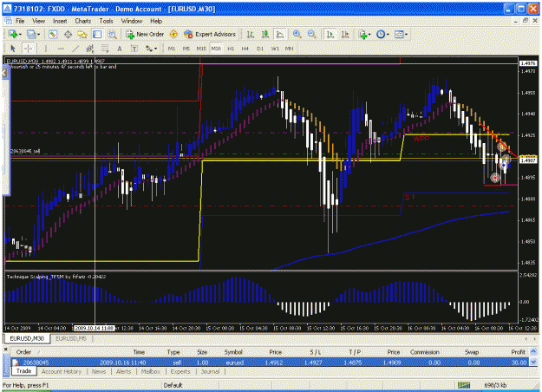542x392 pixels.
Task: Open the Charts menu
Action: [x=83, y=21]
